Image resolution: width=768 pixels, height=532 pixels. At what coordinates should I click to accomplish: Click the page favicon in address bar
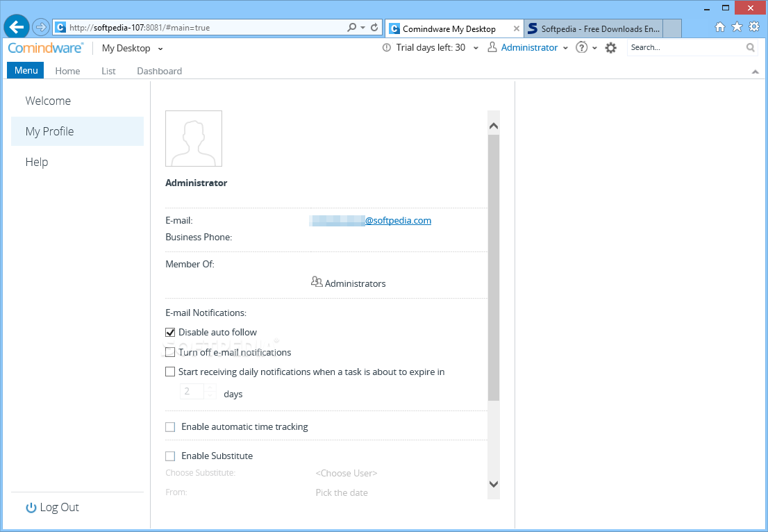[60, 27]
